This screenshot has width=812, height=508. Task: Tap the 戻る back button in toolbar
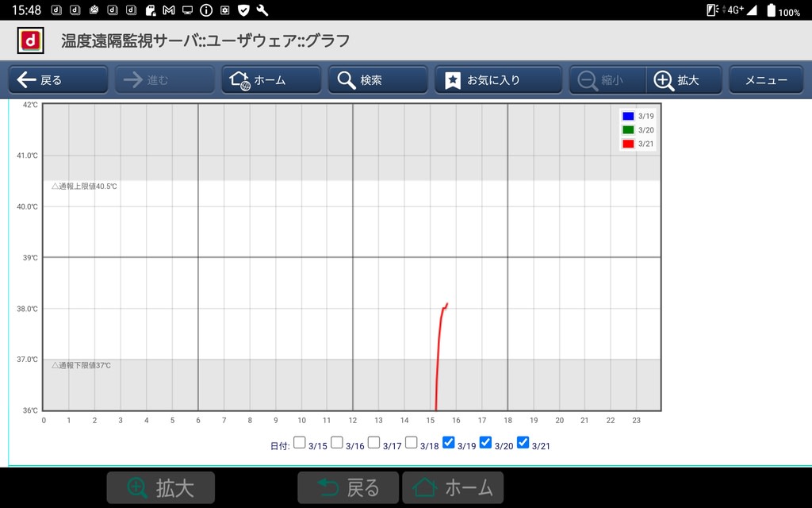click(58, 80)
